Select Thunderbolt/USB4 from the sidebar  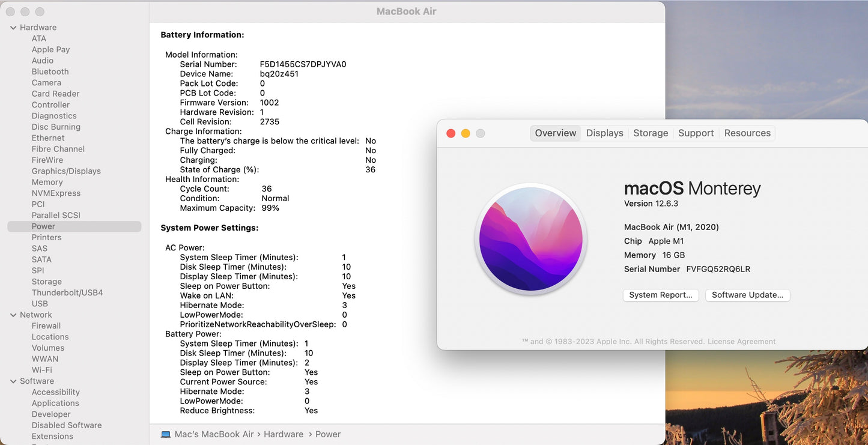(67, 292)
